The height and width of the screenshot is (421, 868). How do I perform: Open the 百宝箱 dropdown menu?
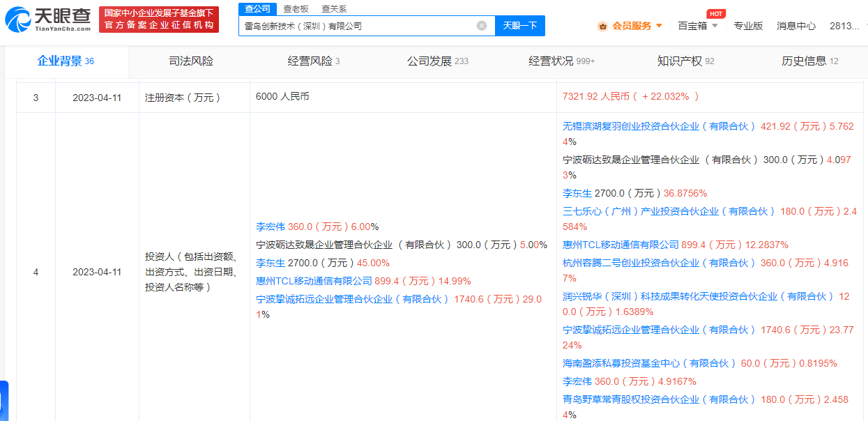[x=698, y=26]
